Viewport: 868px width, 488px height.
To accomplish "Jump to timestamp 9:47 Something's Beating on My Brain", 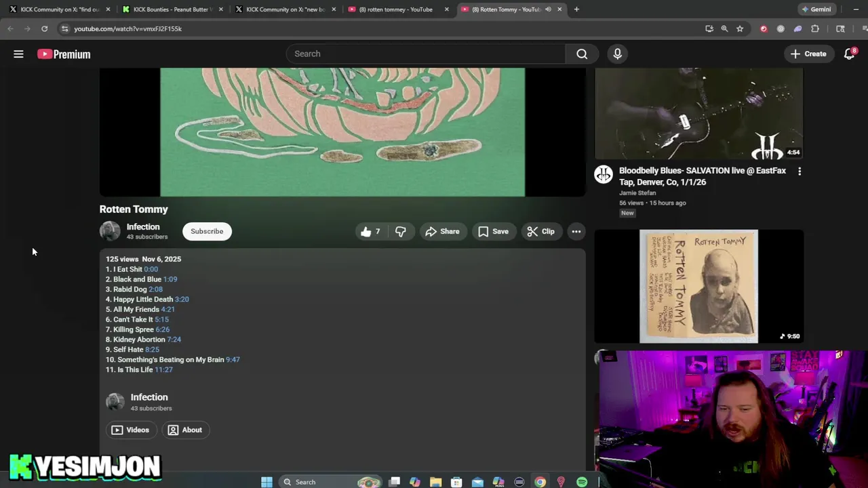I will [x=233, y=359].
